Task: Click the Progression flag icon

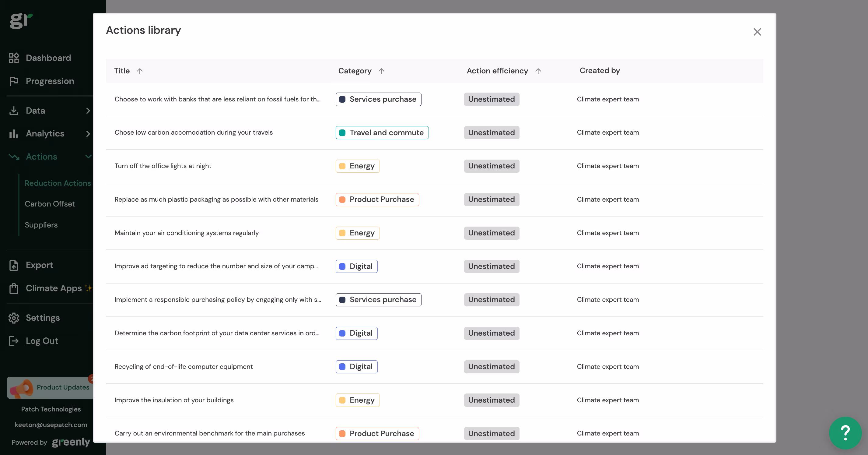Action: tap(14, 81)
